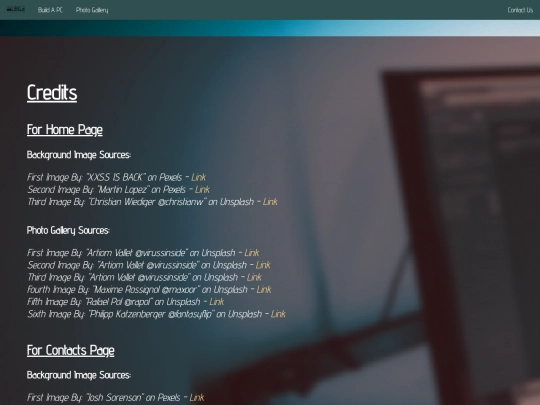540x405 pixels.
Task: Open the Link for XXSS IS BACK image
Action: [x=199, y=177]
